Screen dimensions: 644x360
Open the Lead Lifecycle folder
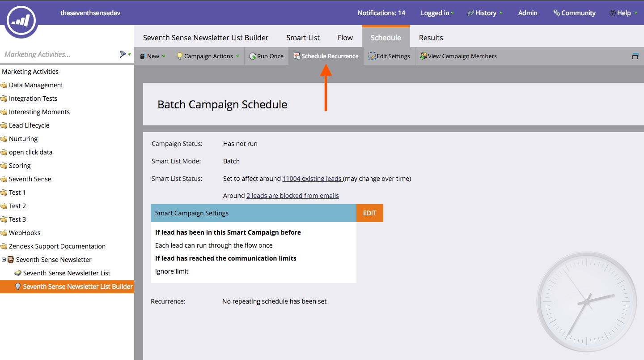point(29,125)
